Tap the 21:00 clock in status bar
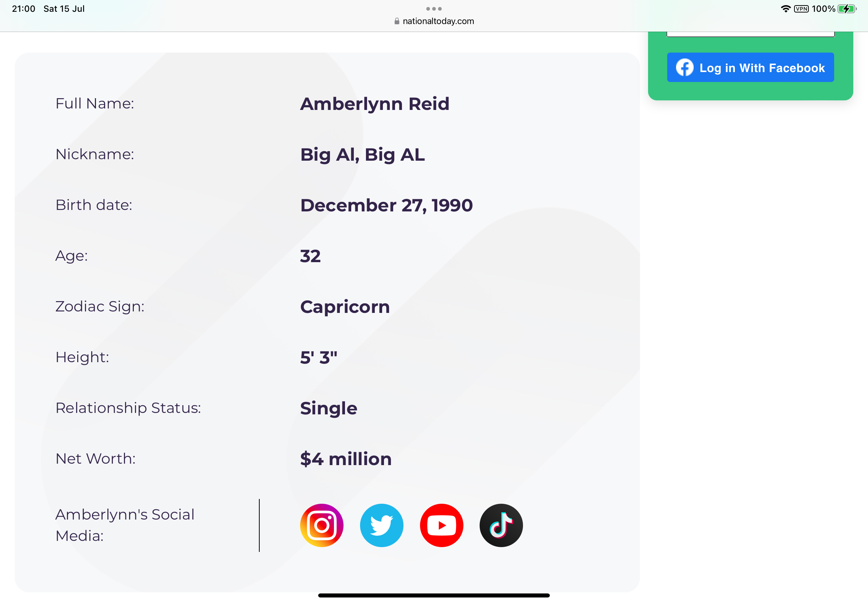 tap(24, 9)
